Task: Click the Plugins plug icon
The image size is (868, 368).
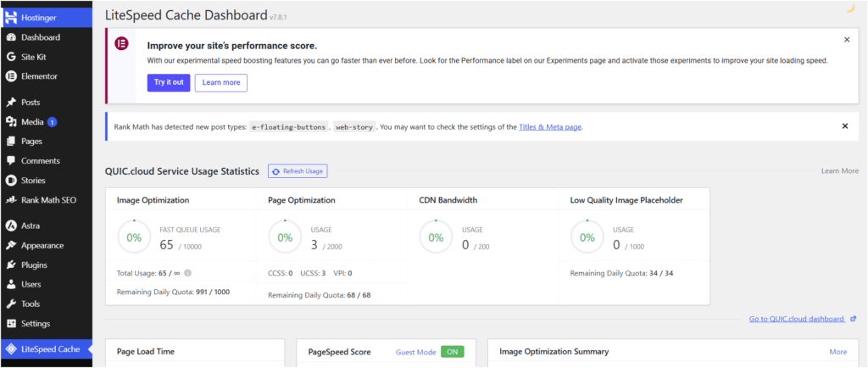Action: coord(10,265)
